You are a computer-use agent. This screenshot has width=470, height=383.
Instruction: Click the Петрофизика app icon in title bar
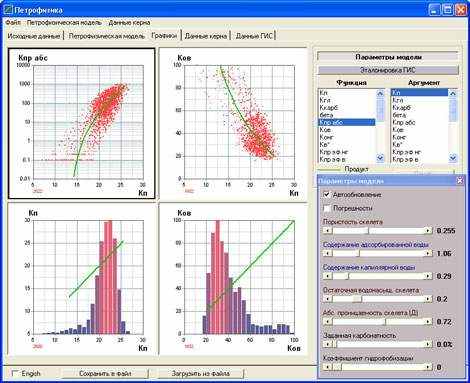coord(8,10)
